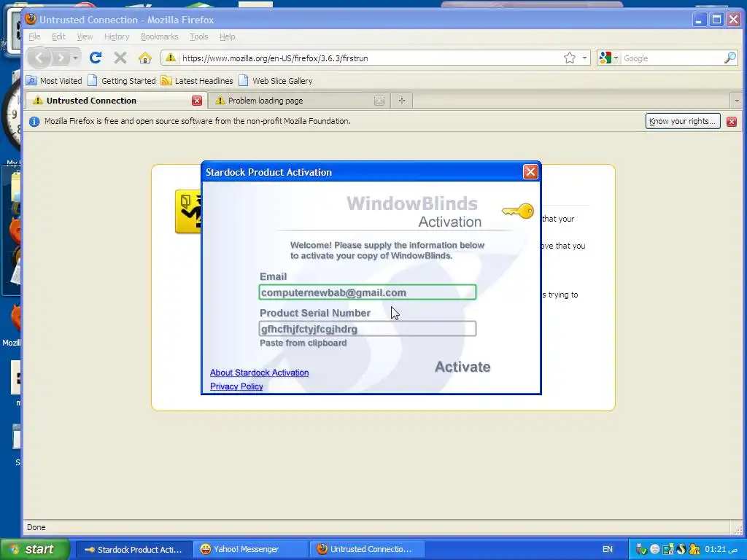The height and width of the screenshot is (560, 747).
Task: Click the Firefox logo in the title bar
Action: click(x=31, y=19)
